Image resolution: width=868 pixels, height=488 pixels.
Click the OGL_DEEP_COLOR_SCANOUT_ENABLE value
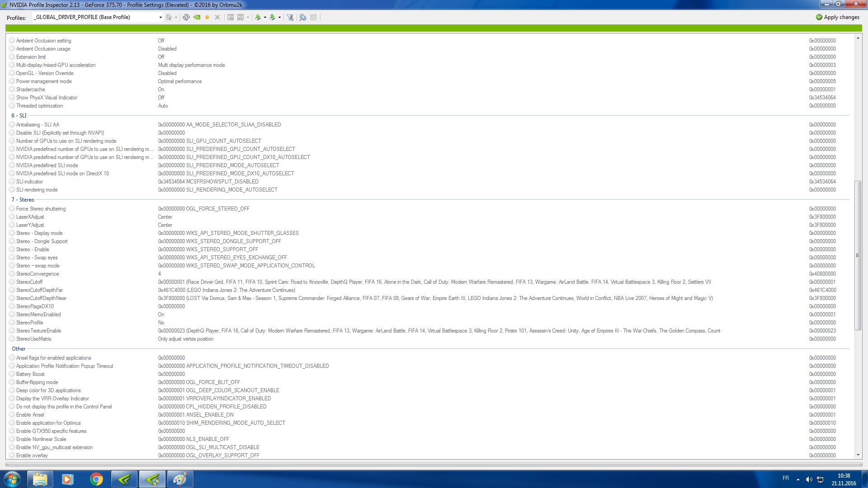tap(233, 390)
